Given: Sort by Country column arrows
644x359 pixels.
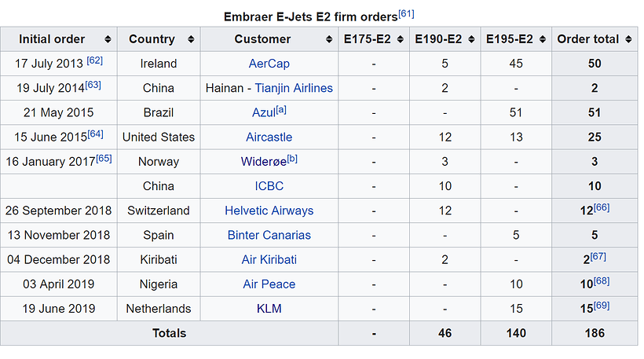Looking at the screenshot, I should (191, 39).
